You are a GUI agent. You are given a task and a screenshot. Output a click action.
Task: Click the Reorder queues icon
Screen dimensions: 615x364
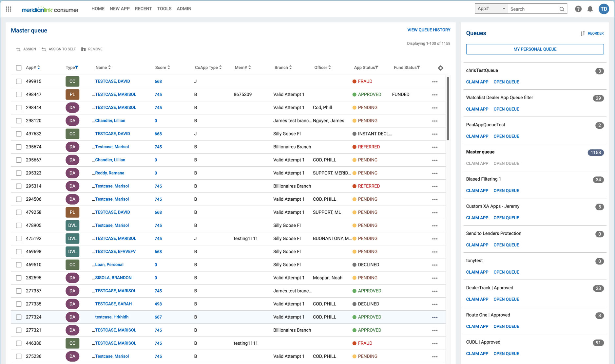pos(583,33)
